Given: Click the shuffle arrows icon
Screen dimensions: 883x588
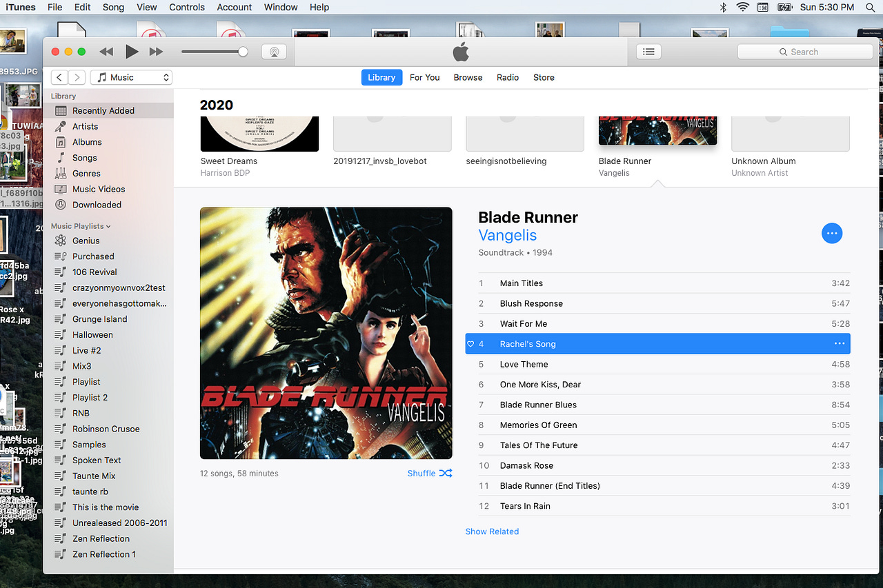Looking at the screenshot, I should pos(446,474).
